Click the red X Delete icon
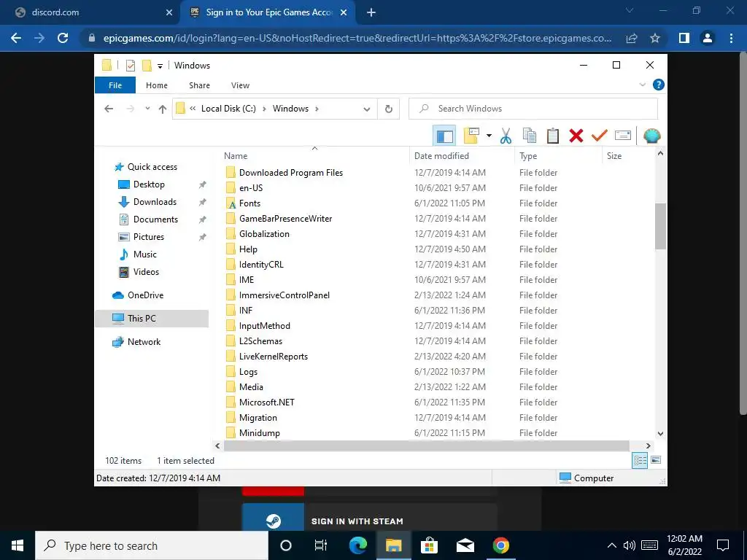The height and width of the screenshot is (560, 747). [x=576, y=136]
